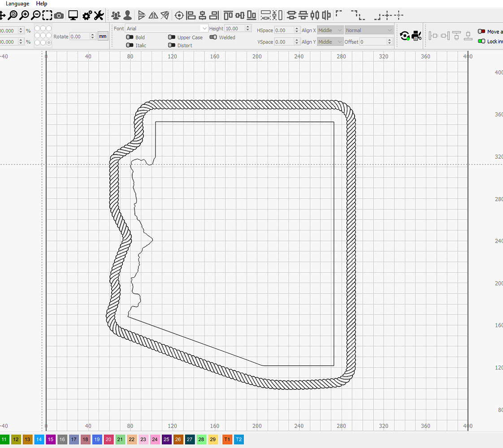
Task: Open the Preview monitor icon
Action: coord(73,15)
